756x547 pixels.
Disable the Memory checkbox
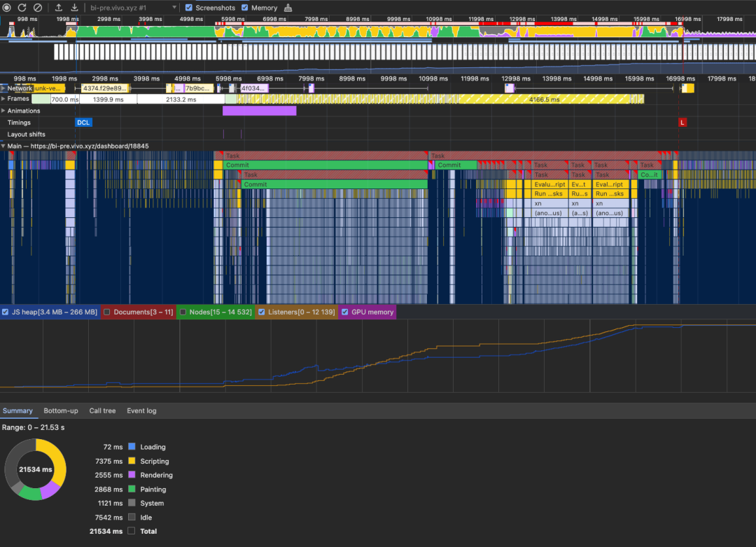(245, 8)
